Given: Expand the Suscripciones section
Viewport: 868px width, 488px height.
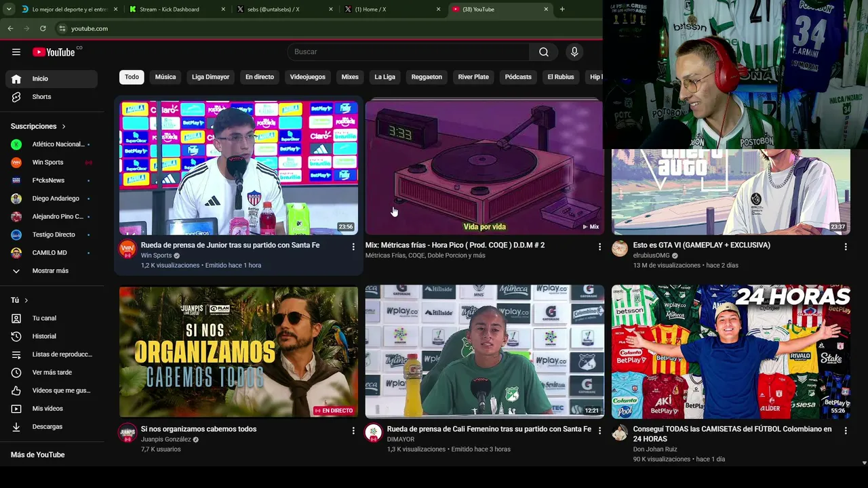Looking at the screenshot, I should [x=39, y=126].
